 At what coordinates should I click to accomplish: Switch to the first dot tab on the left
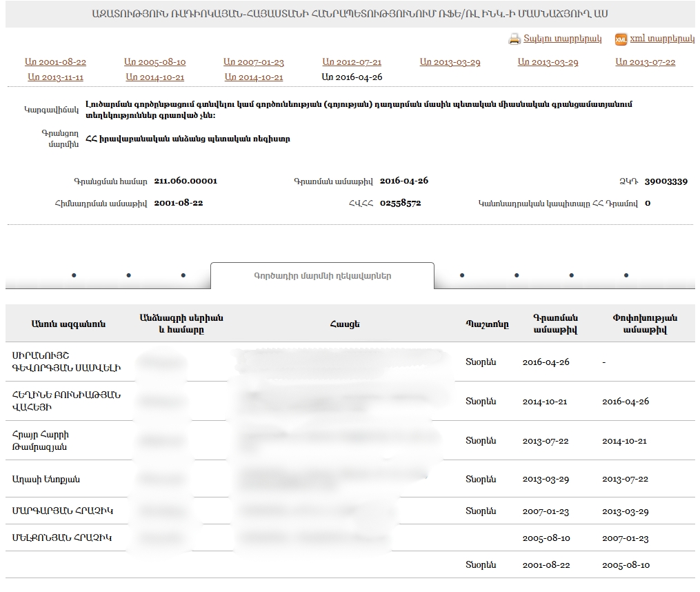[74, 276]
